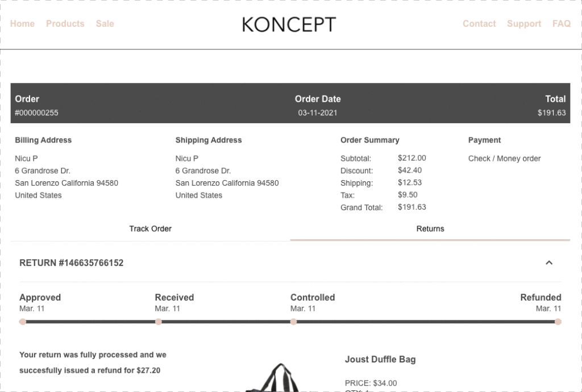Select the Returns tab

click(x=430, y=228)
